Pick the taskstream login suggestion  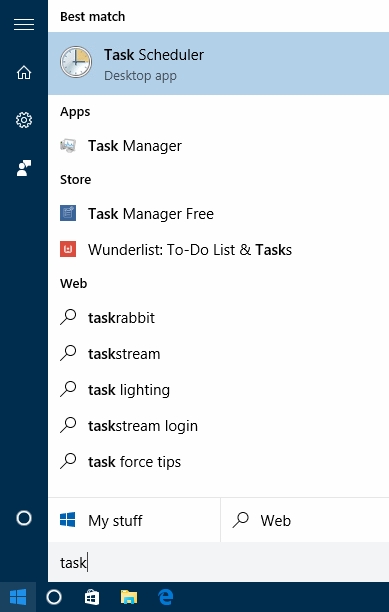click(x=218, y=425)
